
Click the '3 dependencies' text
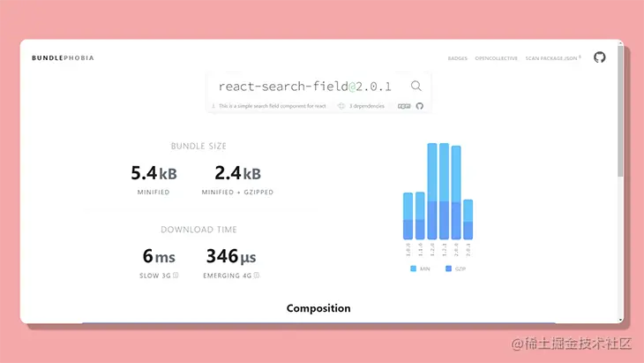(x=367, y=106)
